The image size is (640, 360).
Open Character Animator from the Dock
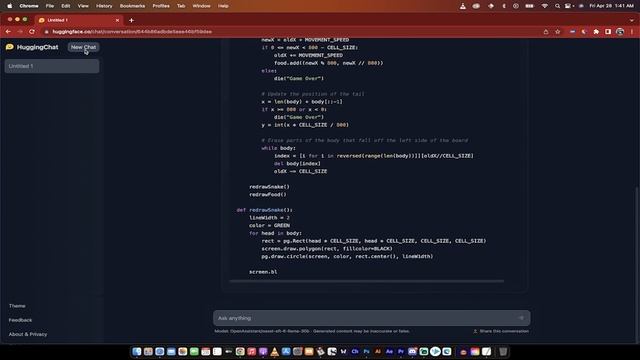point(355,351)
